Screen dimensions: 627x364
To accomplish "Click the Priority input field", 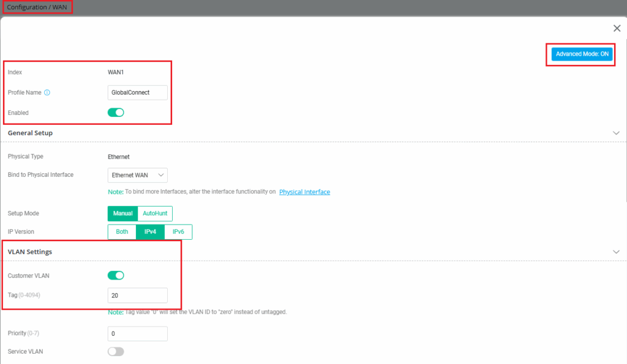I will (x=137, y=334).
